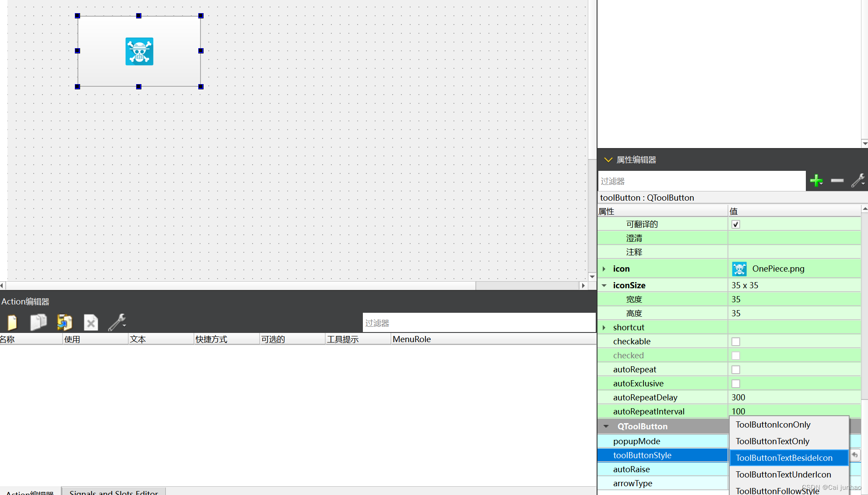The width and height of the screenshot is (868, 495).
Task: Collapse the iconSize property row
Action: tap(604, 285)
